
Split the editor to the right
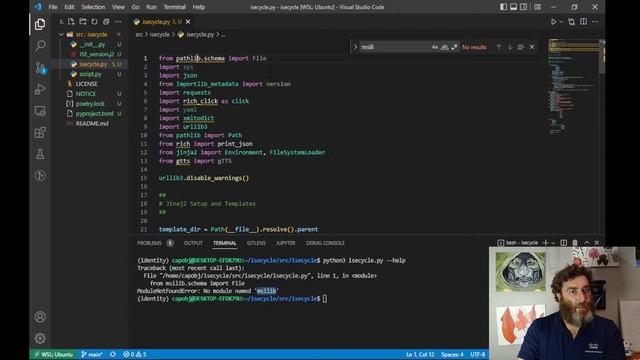583,22
